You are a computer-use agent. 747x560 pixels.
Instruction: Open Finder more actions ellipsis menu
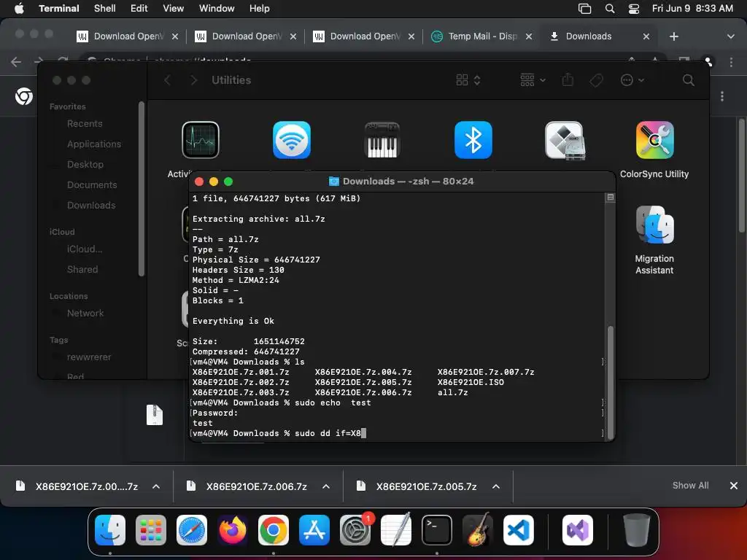coord(632,80)
